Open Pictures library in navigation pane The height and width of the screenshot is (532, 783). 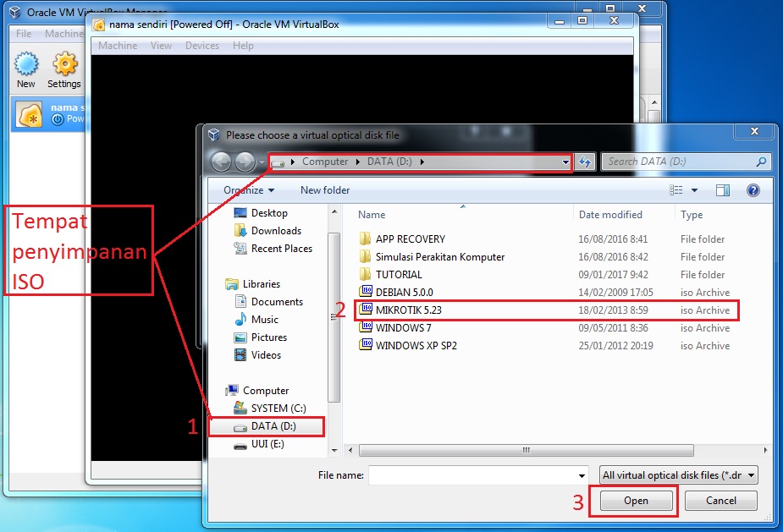tap(268, 337)
